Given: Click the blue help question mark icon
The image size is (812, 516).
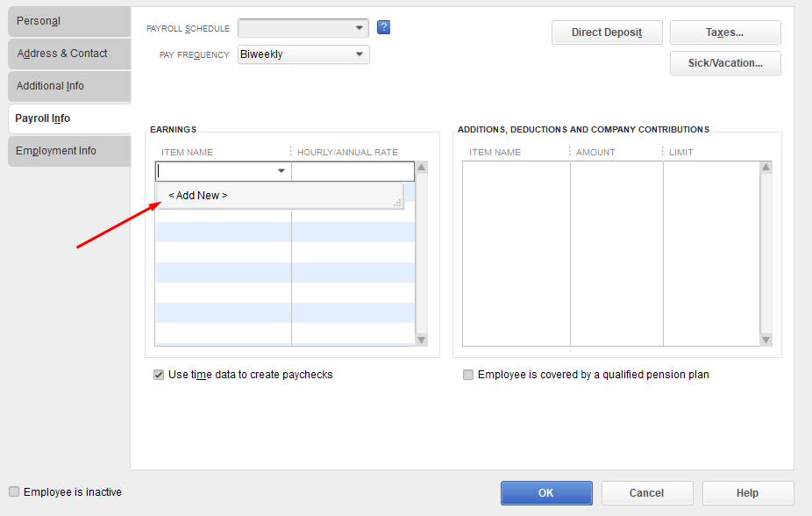Looking at the screenshot, I should (383, 27).
